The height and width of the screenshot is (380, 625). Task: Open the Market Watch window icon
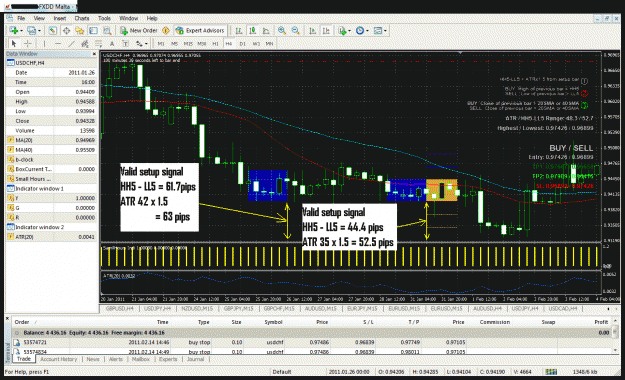53,30
